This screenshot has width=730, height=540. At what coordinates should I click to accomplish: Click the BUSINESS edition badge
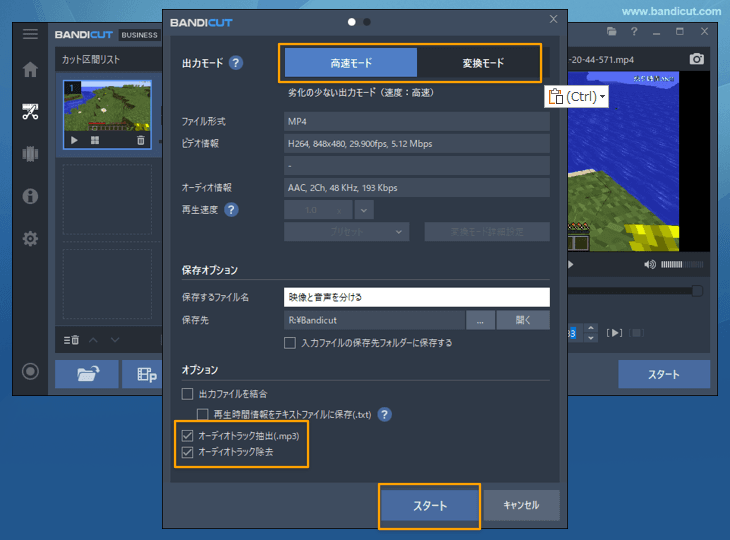[x=139, y=35]
